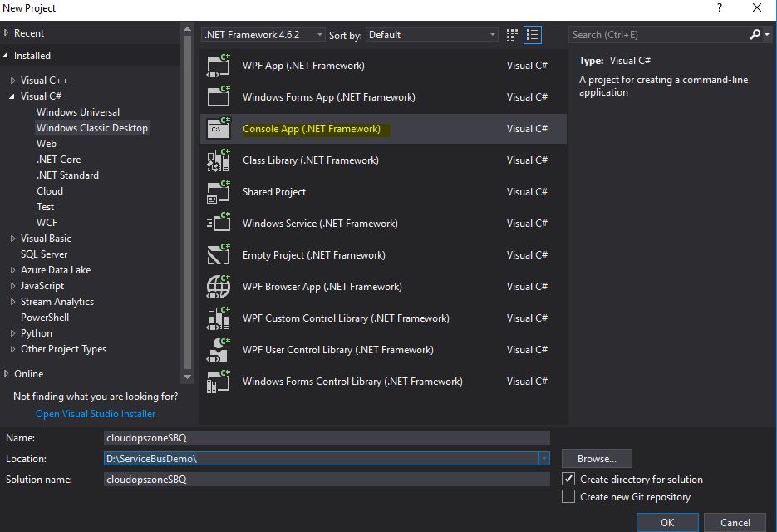
Task: Select the Test category
Action: [x=45, y=207]
